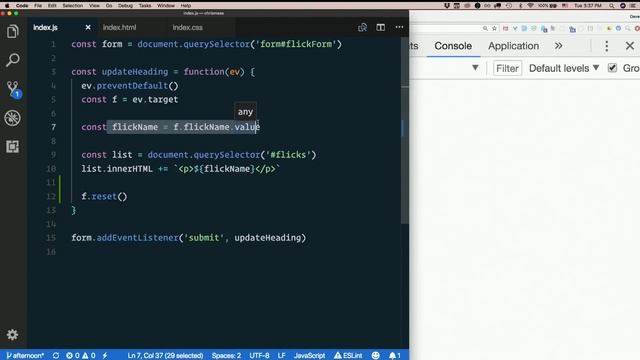
Task: Open Source Control view with badge
Action: tap(13, 89)
